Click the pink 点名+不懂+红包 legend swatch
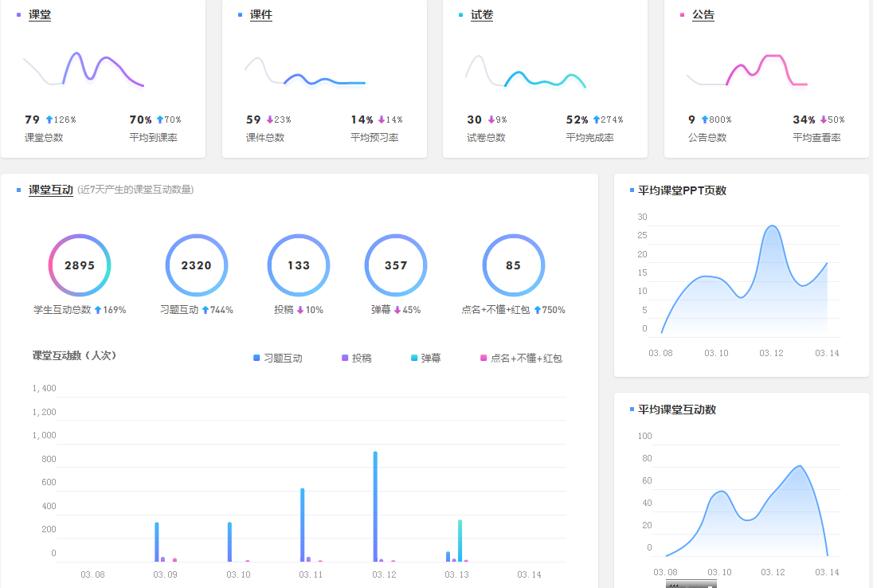The width and height of the screenshot is (873, 588). point(483,359)
